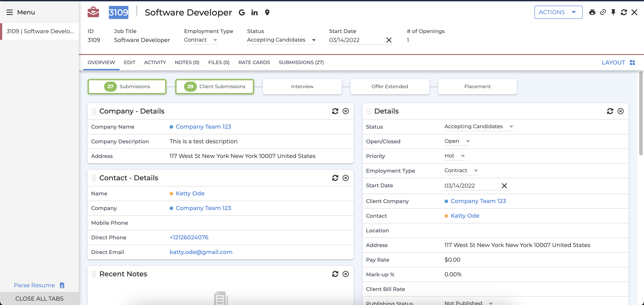Click the Google search icon beside job title

click(x=241, y=12)
